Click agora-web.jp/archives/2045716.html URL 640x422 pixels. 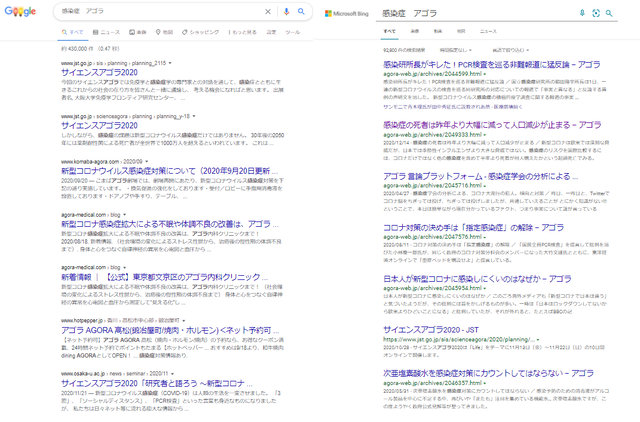pos(432,185)
